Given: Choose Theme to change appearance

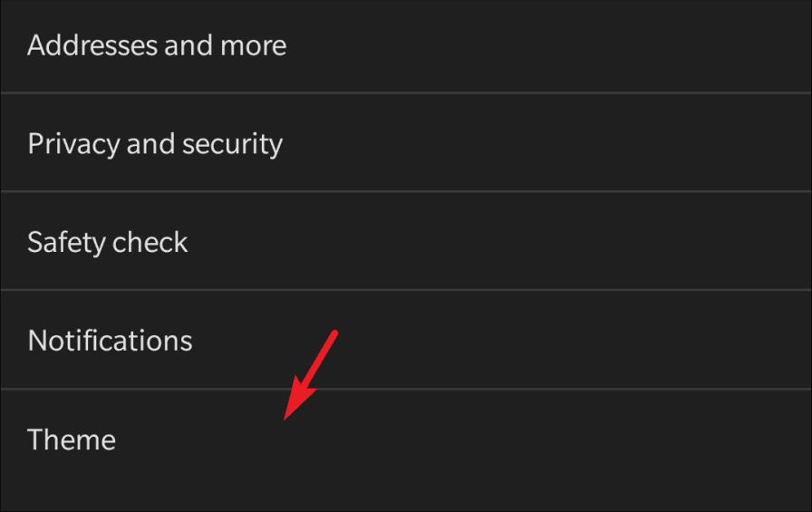Looking at the screenshot, I should point(72,440).
